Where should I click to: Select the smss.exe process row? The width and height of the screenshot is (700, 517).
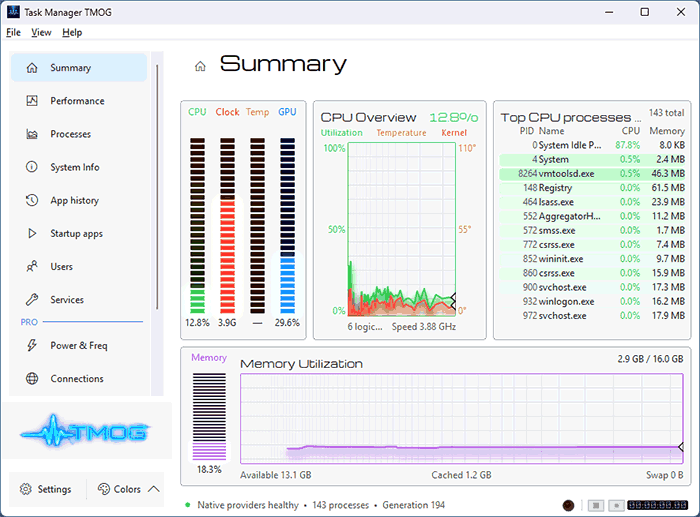click(x=592, y=230)
